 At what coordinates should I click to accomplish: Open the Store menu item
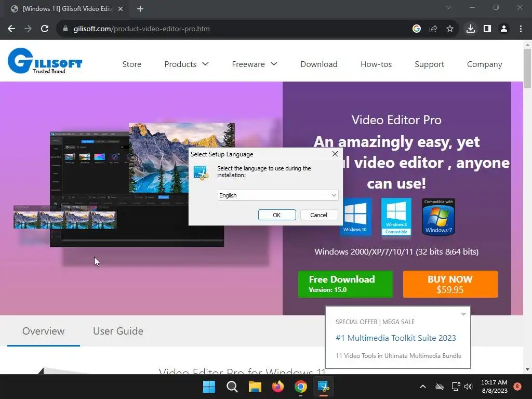pos(131,64)
